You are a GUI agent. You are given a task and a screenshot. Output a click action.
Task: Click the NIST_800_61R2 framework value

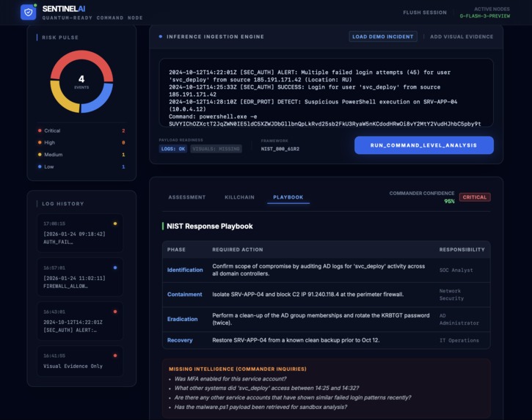point(280,149)
